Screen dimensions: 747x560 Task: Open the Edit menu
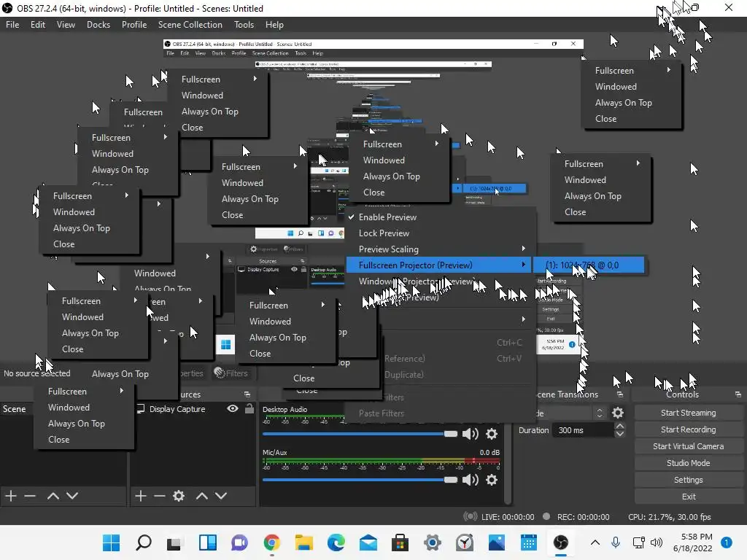point(38,25)
